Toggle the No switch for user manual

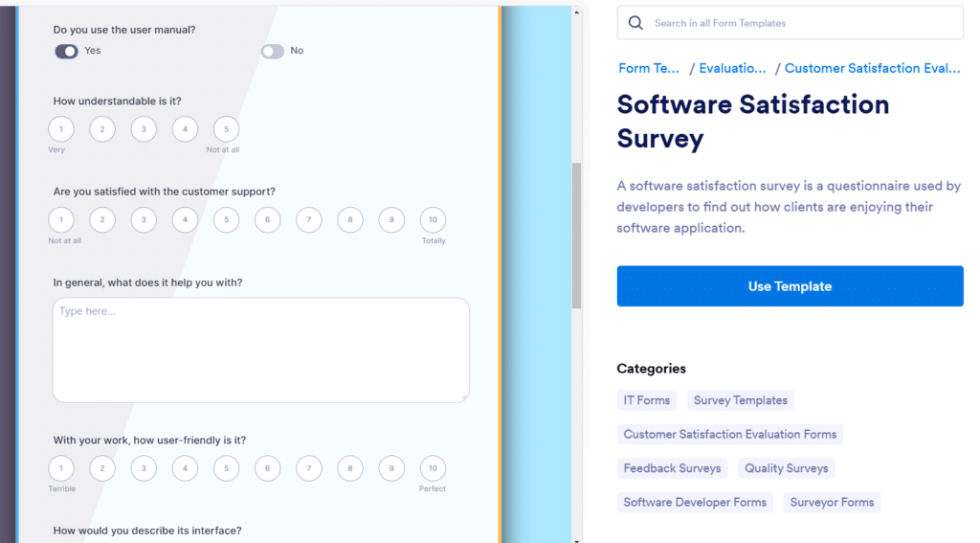[273, 52]
